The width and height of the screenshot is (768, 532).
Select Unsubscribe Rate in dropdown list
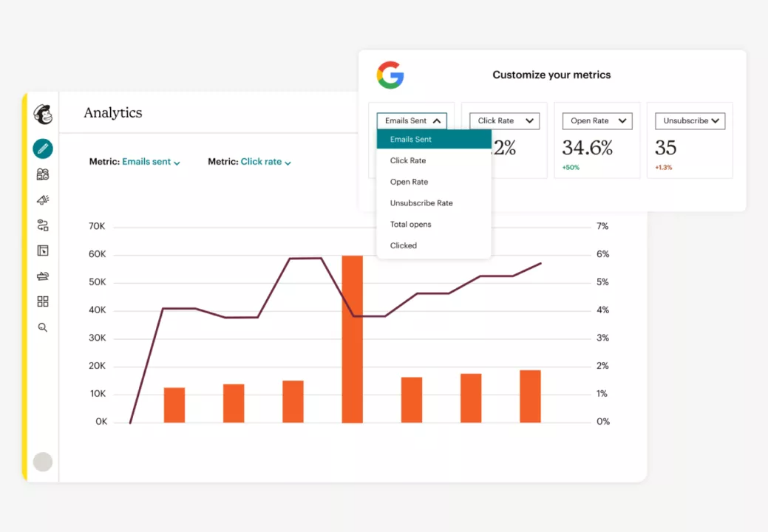[x=434, y=203]
